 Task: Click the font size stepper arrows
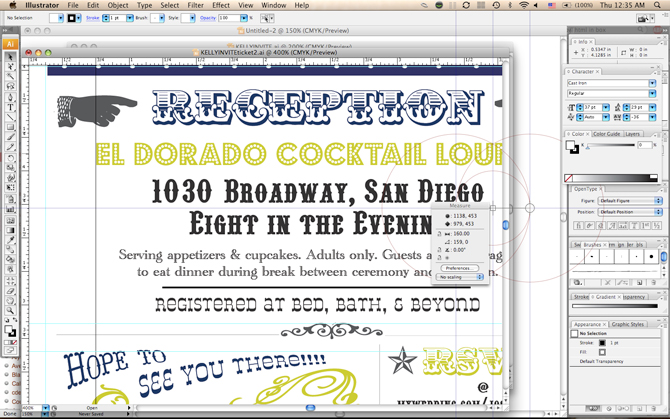580,107
